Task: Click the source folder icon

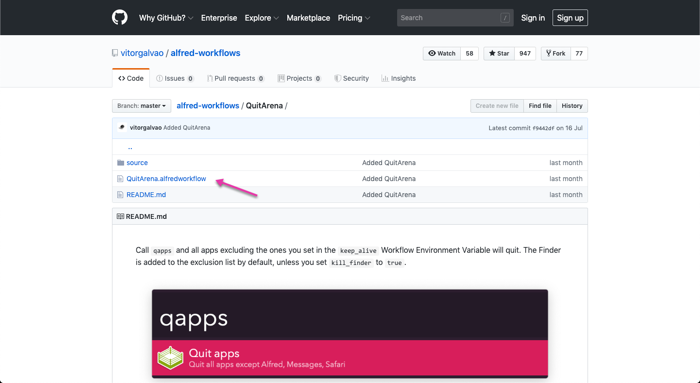Action: (x=120, y=162)
